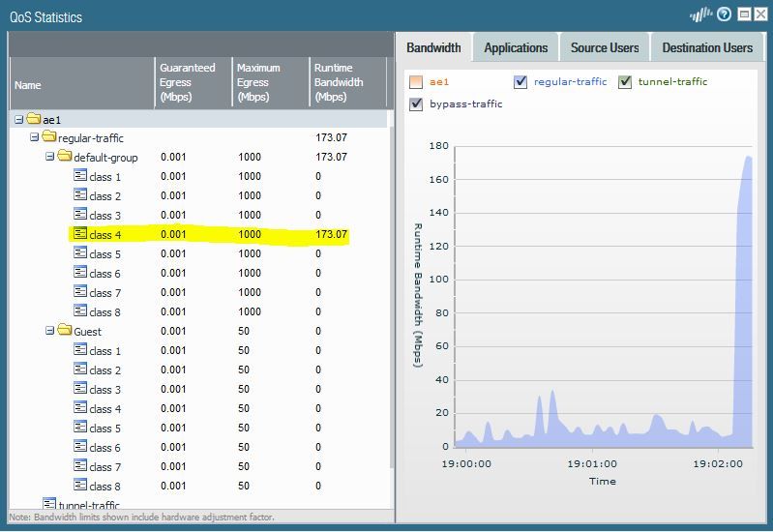Select class 8 under default-group
The image size is (773, 532).
coord(104,312)
